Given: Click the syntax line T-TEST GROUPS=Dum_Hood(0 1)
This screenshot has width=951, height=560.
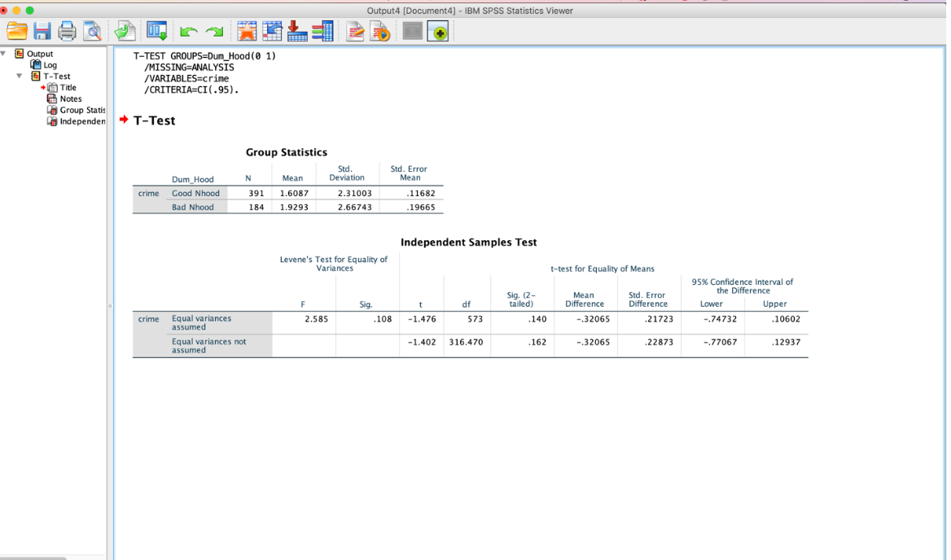Looking at the screenshot, I should click(204, 56).
